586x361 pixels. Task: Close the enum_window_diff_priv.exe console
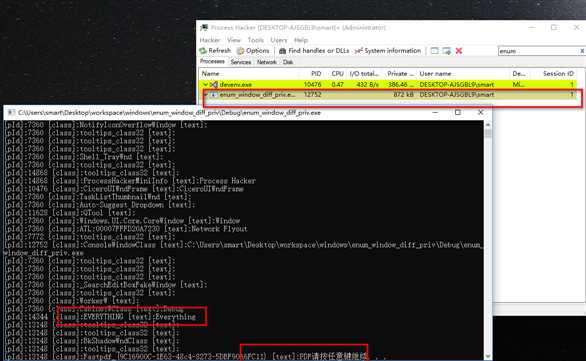[481, 112]
